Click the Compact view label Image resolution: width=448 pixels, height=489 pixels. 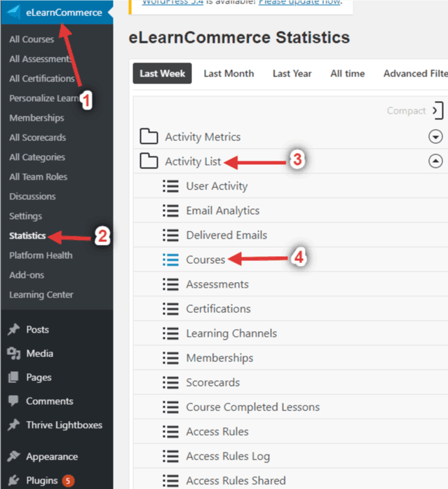pos(406,110)
